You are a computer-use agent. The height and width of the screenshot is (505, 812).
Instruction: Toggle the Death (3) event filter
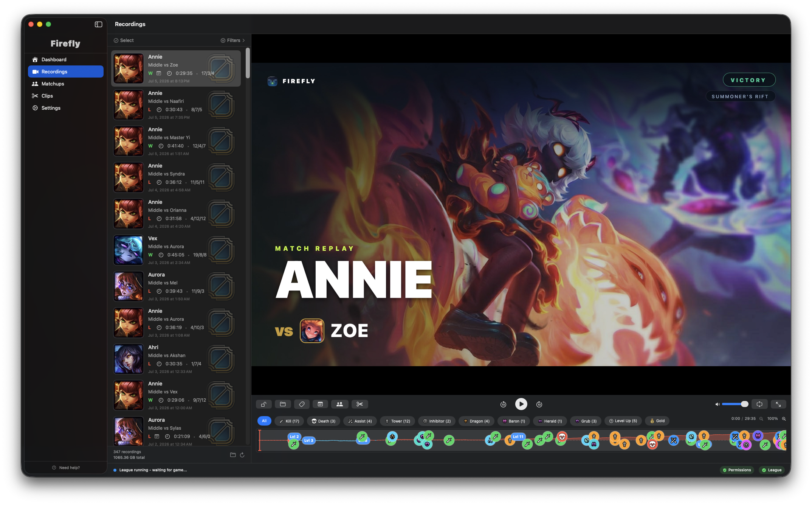324,421
